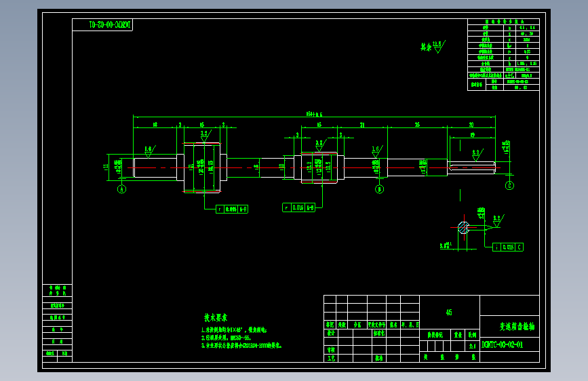The height and width of the screenshot is (381, 588).
Task: Select datum circle C at the right end
Action: tap(509, 186)
